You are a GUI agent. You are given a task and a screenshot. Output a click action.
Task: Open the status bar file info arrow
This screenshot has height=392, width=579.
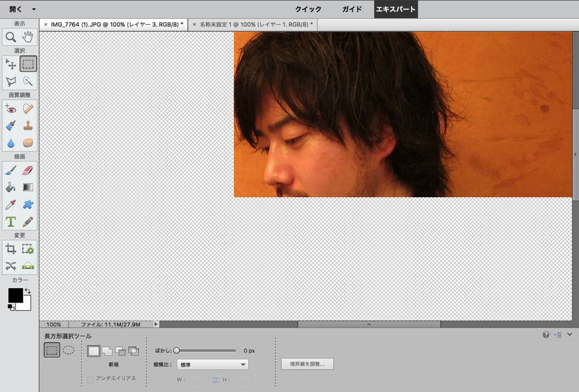tap(156, 324)
